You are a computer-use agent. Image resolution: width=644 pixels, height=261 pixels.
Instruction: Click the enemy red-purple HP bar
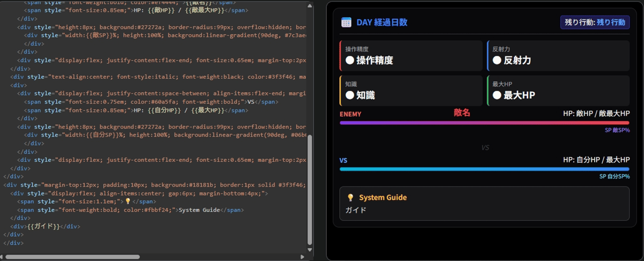[485, 123]
